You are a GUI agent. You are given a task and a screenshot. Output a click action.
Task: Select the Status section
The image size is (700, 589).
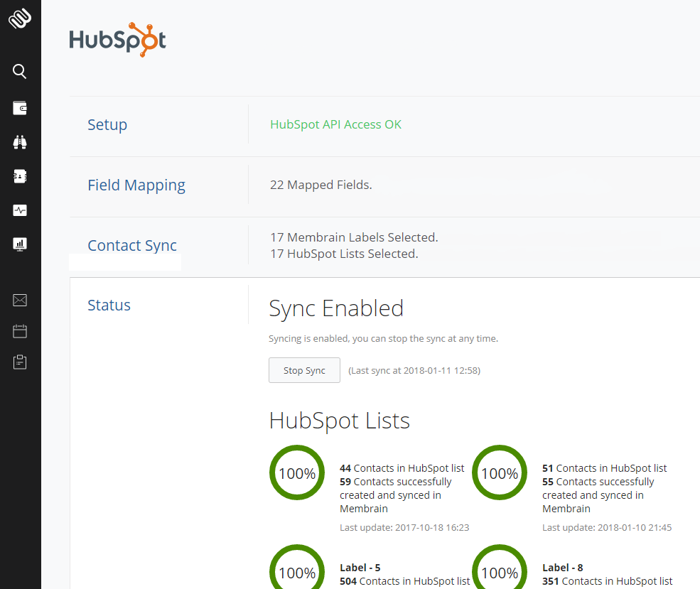(x=109, y=306)
